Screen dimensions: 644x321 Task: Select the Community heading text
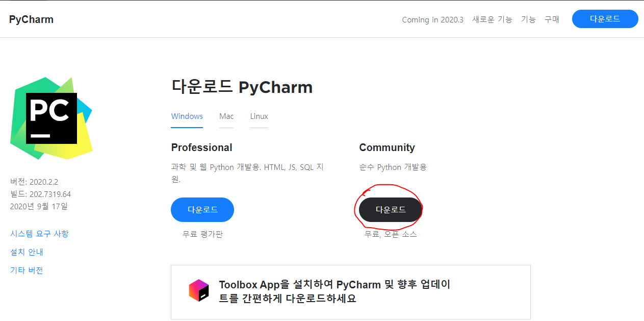[387, 147]
